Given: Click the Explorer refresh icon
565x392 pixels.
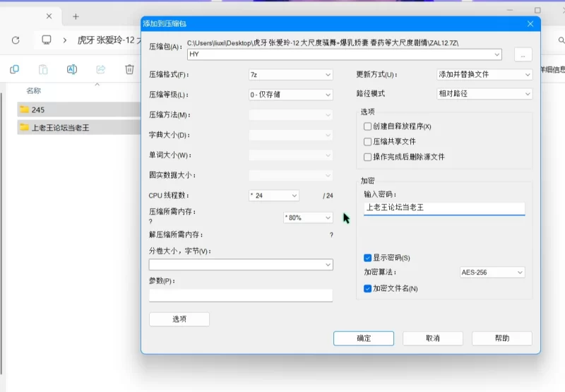Looking at the screenshot, I should (16, 40).
